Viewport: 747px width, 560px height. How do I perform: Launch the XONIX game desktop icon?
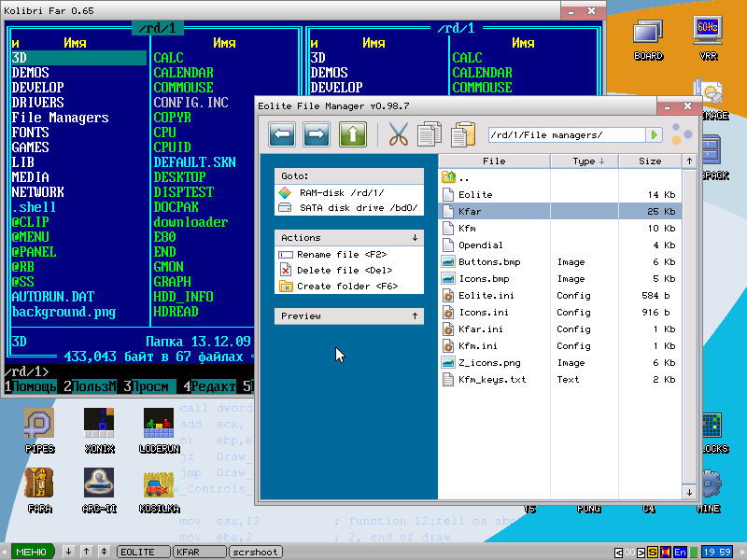[x=99, y=430]
